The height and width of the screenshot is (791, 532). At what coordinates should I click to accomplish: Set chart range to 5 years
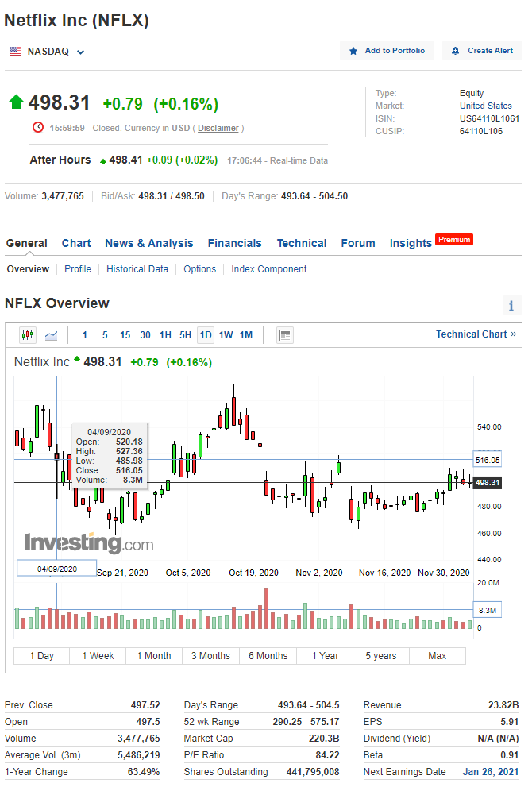click(x=380, y=656)
